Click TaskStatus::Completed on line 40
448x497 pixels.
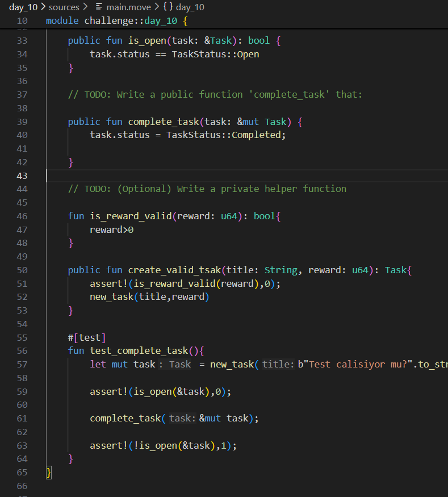point(224,135)
